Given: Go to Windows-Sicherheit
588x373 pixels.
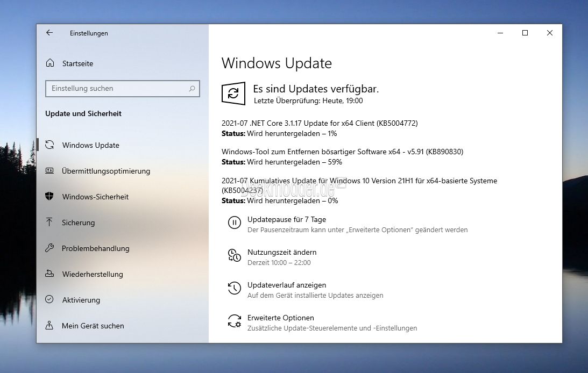Looking at the screenshot, I should tap(95, 197).
